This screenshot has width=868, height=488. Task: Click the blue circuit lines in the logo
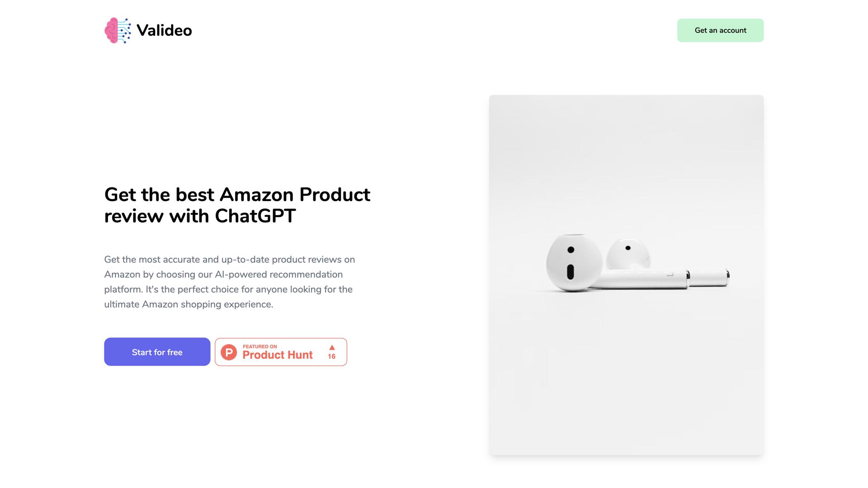click(x=125, y=31)
